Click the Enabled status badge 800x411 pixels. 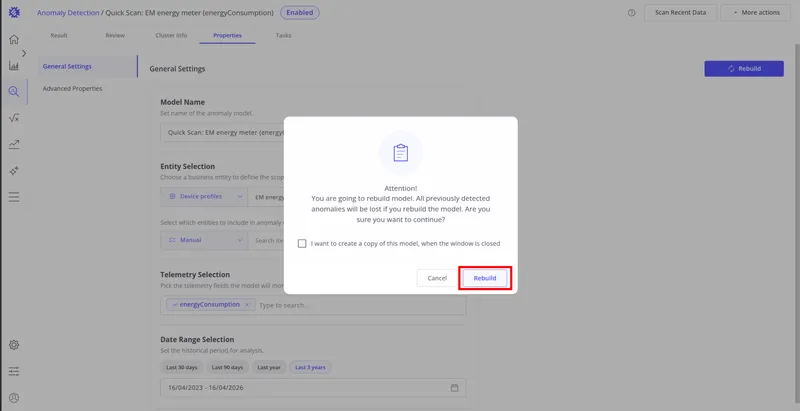click(x=300, y=13)
